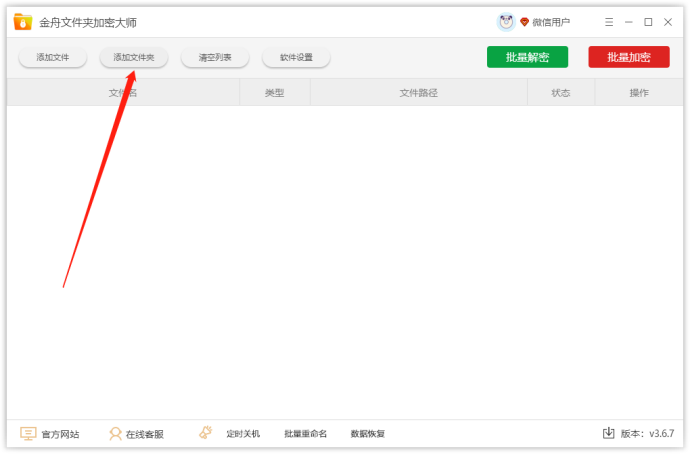The image size is (691, 454).
Task: Clear the list with 清空列表
Action: 215,57
